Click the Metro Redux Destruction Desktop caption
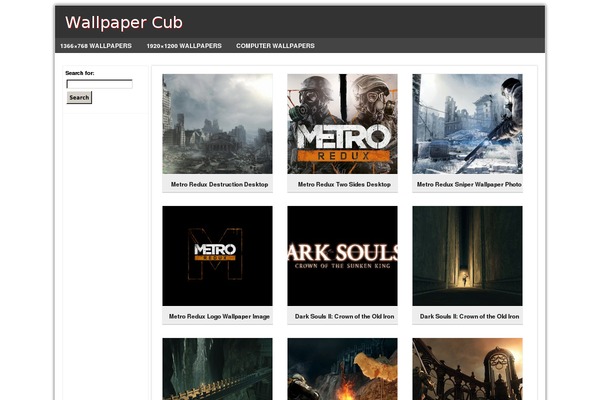Image resolution: width=600 pixels, height=400 pixels. [x=219, y=184]
